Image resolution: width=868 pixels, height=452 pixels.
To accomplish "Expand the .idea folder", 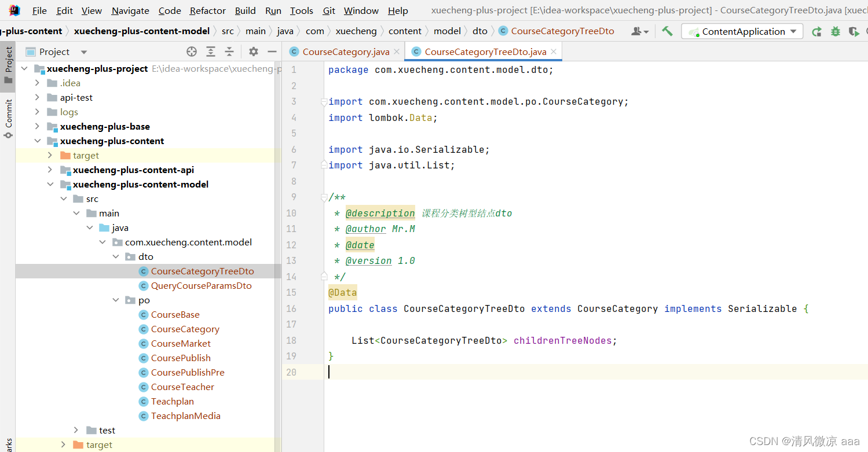I will [37, 83].
